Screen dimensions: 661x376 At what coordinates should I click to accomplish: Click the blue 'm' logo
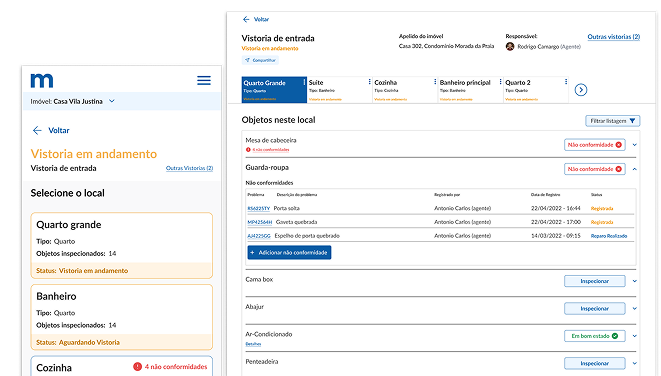click(42, 80)
